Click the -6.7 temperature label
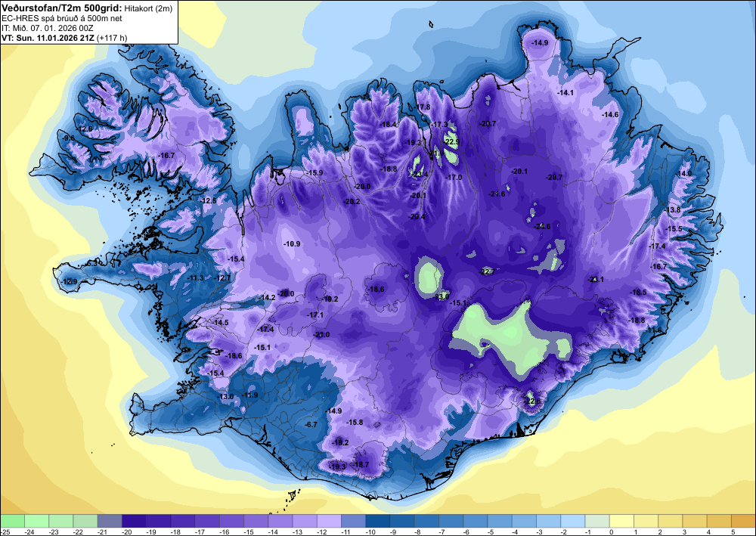This screenshot has width=756, height=536. pos(311,425)
